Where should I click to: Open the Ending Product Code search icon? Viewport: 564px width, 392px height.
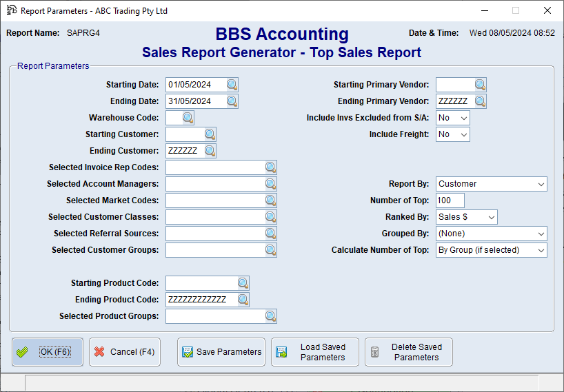click(x=243, y=300)
